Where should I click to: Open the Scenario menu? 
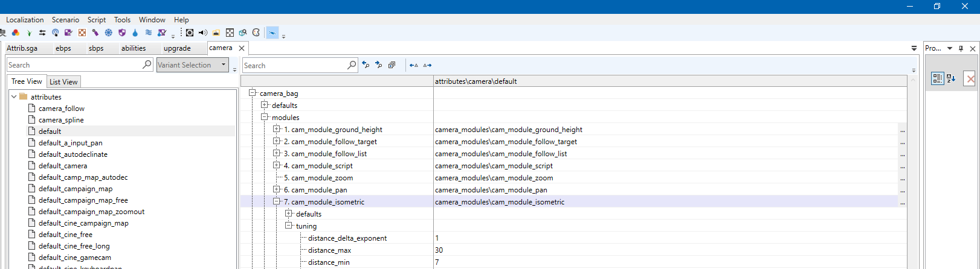pyautogui.click(x=65, y=20)
